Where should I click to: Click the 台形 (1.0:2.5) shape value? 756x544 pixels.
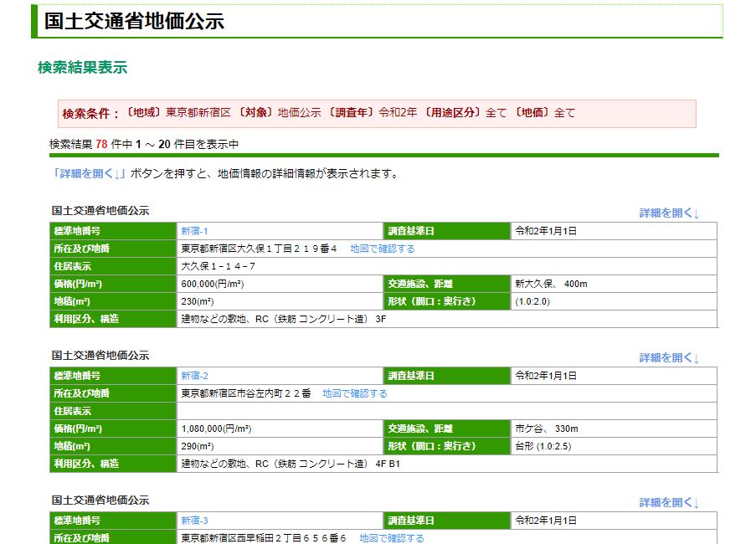[x=543, y=446]
